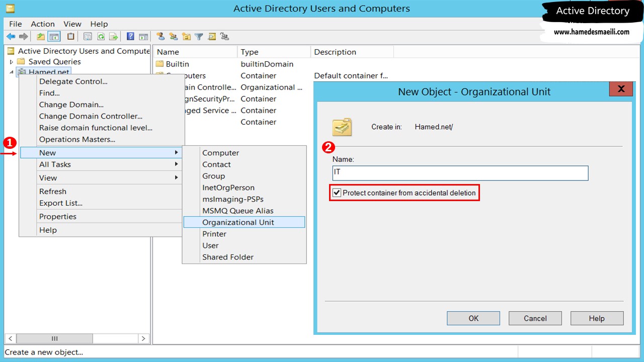Select MSMQ Queue Alias in submenu

click(244, 211)
